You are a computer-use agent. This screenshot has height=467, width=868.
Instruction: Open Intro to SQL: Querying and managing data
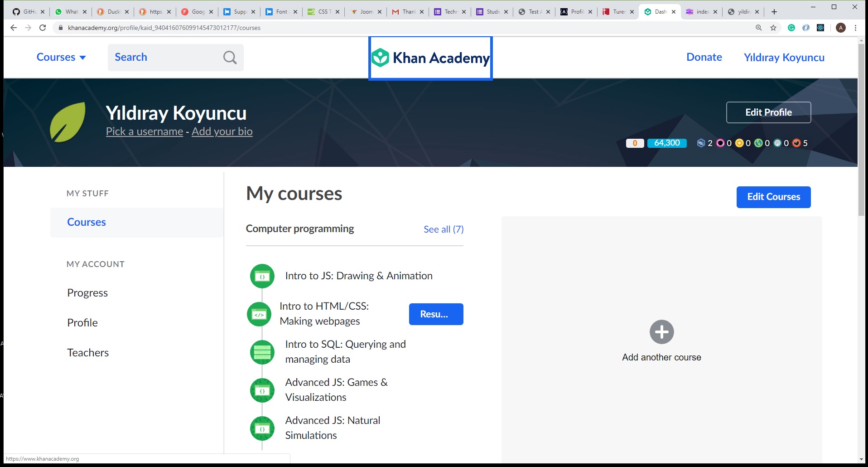click(345, 352)
